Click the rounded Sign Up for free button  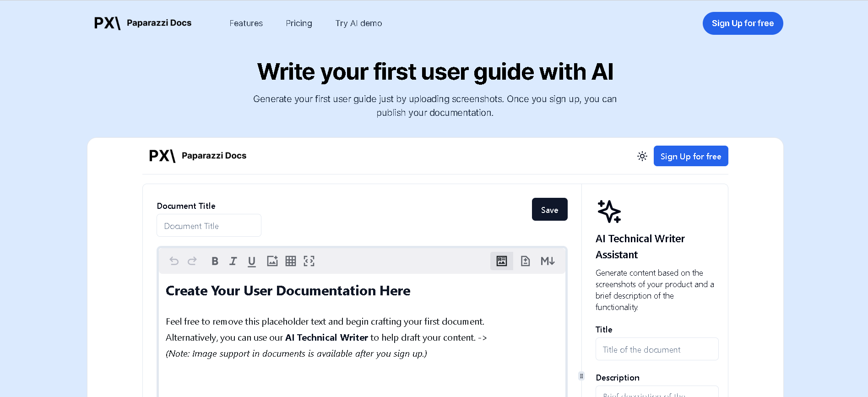coord(743,23)
